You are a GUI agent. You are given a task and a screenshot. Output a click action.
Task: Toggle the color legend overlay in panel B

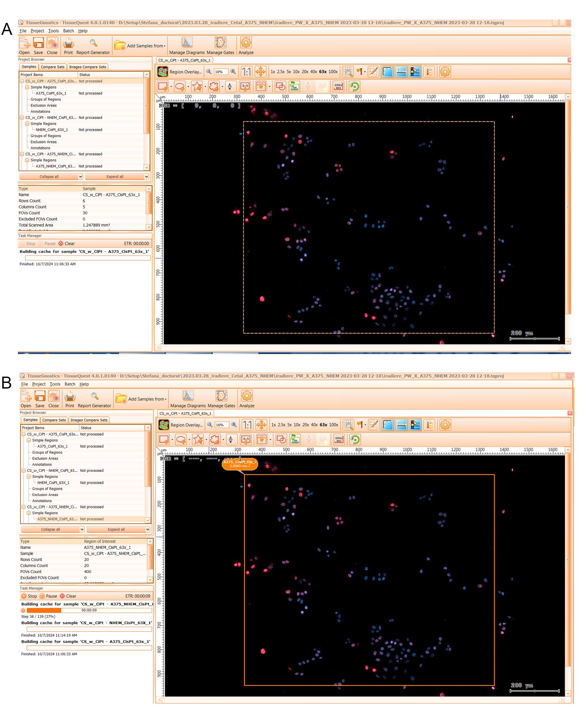tap(415, 425)
